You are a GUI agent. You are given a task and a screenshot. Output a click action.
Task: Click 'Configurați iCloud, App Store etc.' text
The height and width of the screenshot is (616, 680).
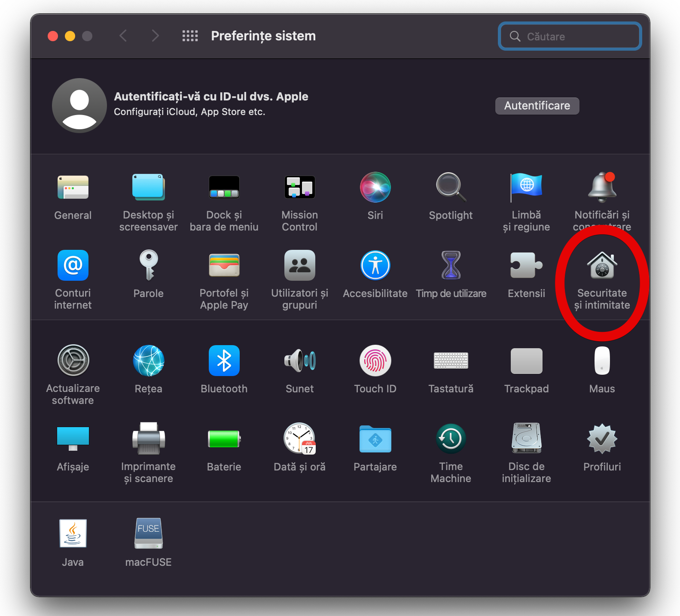tap(189, 112)
